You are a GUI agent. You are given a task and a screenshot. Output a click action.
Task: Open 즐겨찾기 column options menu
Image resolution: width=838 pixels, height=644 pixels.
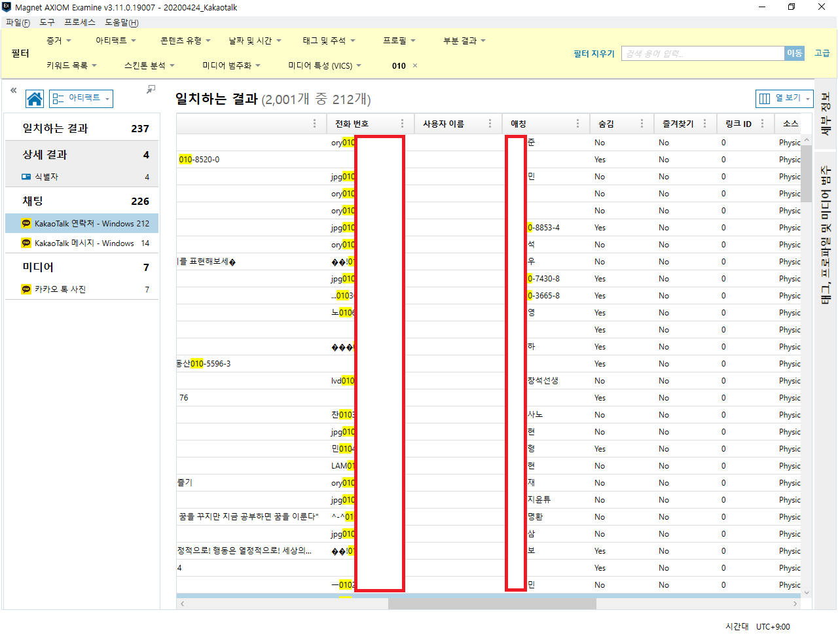coord(704,124)
